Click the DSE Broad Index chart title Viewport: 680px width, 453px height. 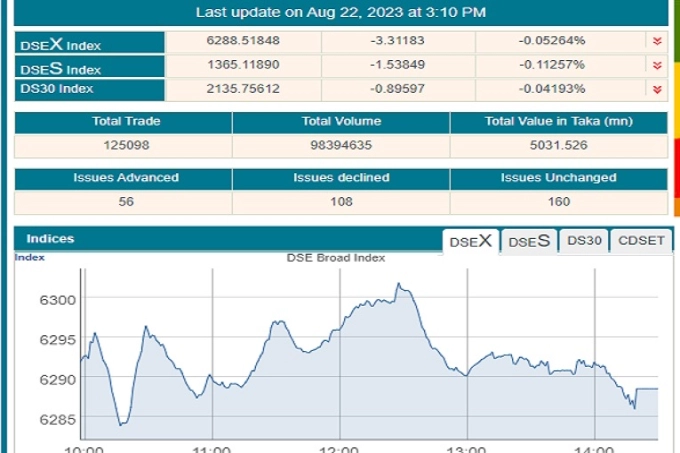(336, 258)
